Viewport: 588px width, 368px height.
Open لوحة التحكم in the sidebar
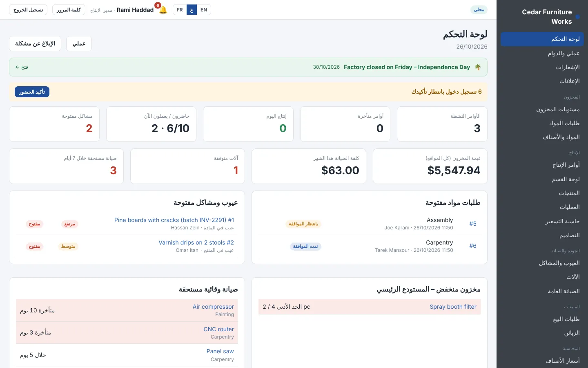(x=542, y=39)
